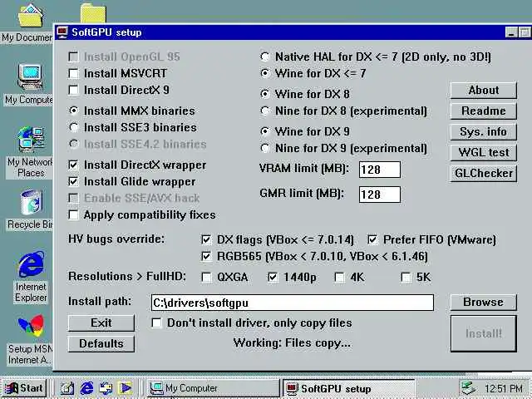Click the Exit button
Viewport: 532px width, 399px height.
tap(101, 323)
